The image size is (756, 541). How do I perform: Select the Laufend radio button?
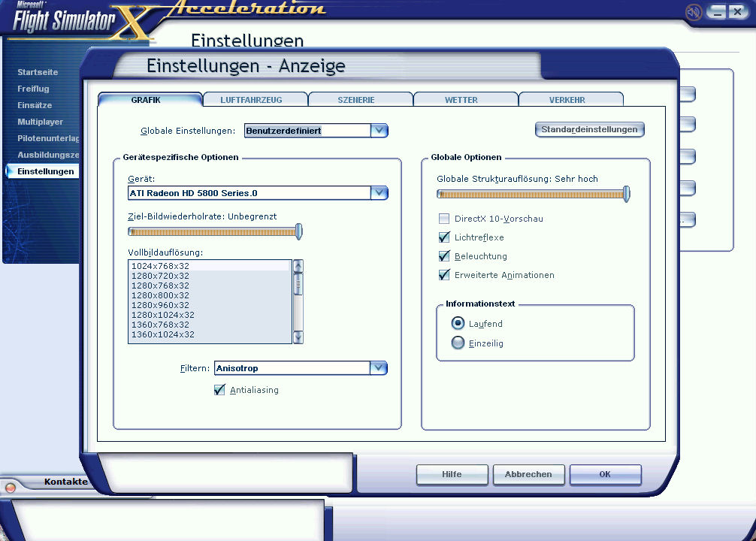[458, 323]
